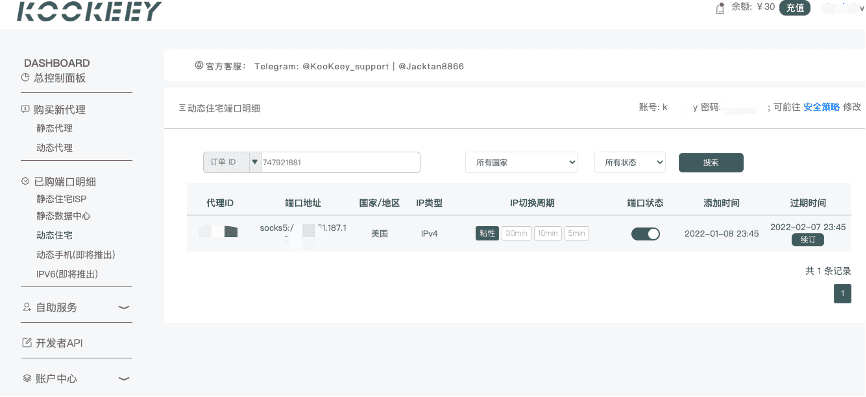Click the 2022-01-08 23:45 added time
The height and width of the screenshot is (397, 866).
pos(721,234)
